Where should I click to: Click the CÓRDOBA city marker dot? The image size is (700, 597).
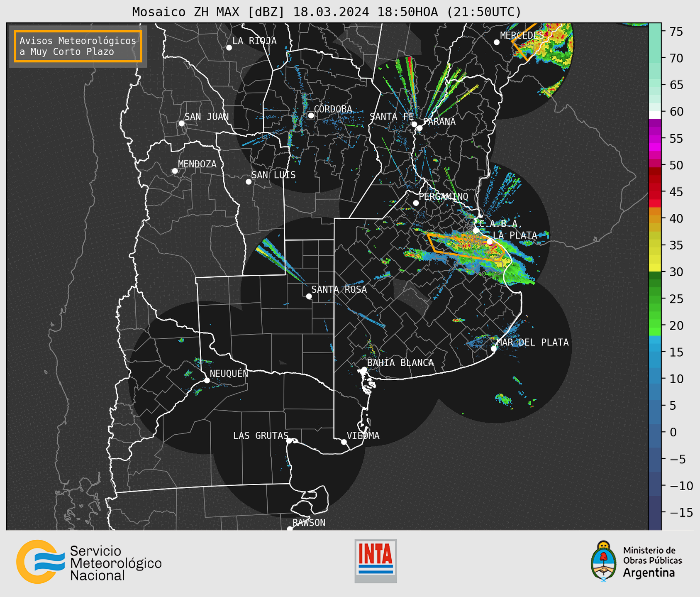[x=311, y=115]
